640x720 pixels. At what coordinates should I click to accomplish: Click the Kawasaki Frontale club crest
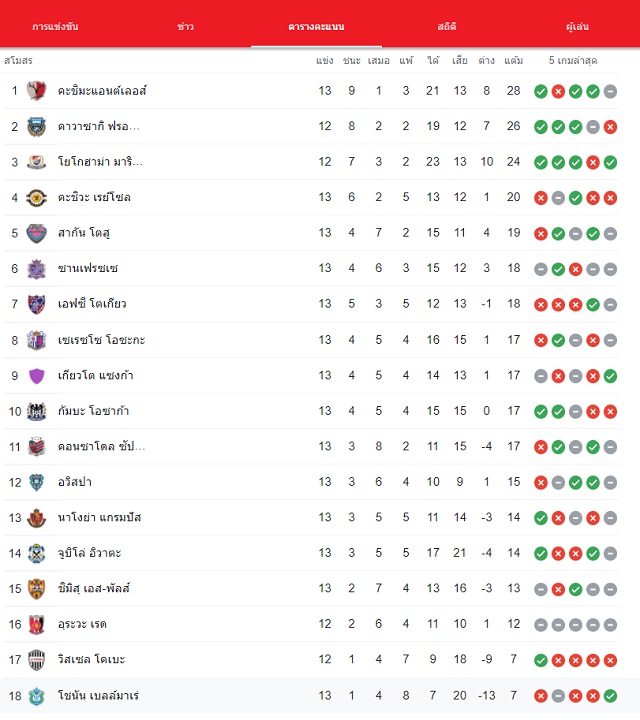coord(36,126)
